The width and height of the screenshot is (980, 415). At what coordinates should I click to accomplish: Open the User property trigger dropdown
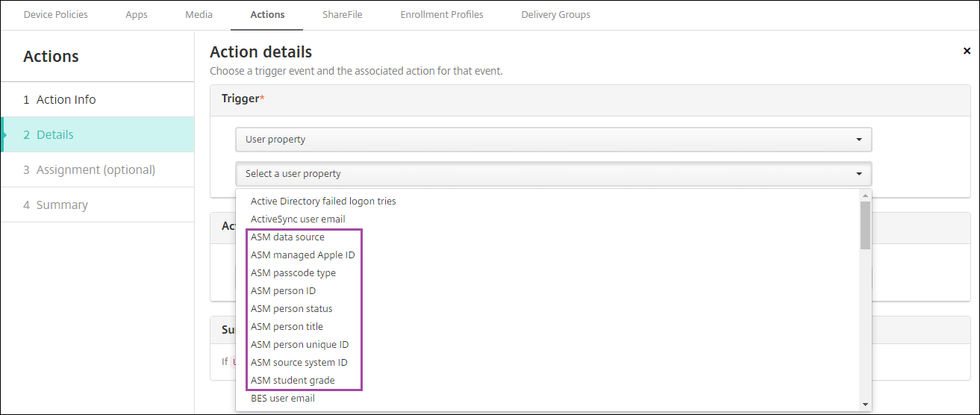coord(553,140)
